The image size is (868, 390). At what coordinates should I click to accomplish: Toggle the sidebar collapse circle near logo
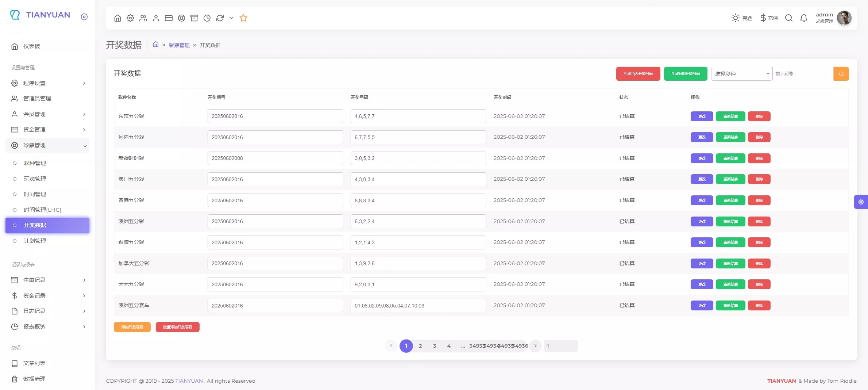tap(84, 17)
